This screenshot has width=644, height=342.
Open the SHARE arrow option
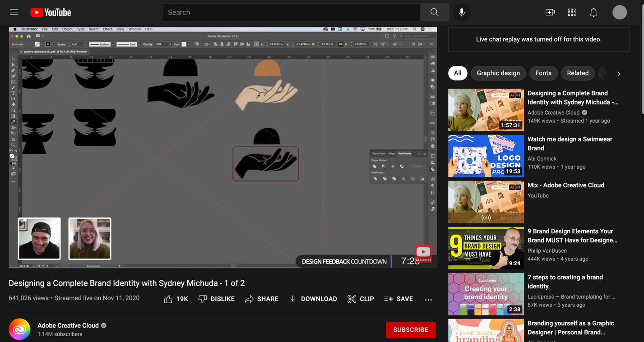coord(261,299)
